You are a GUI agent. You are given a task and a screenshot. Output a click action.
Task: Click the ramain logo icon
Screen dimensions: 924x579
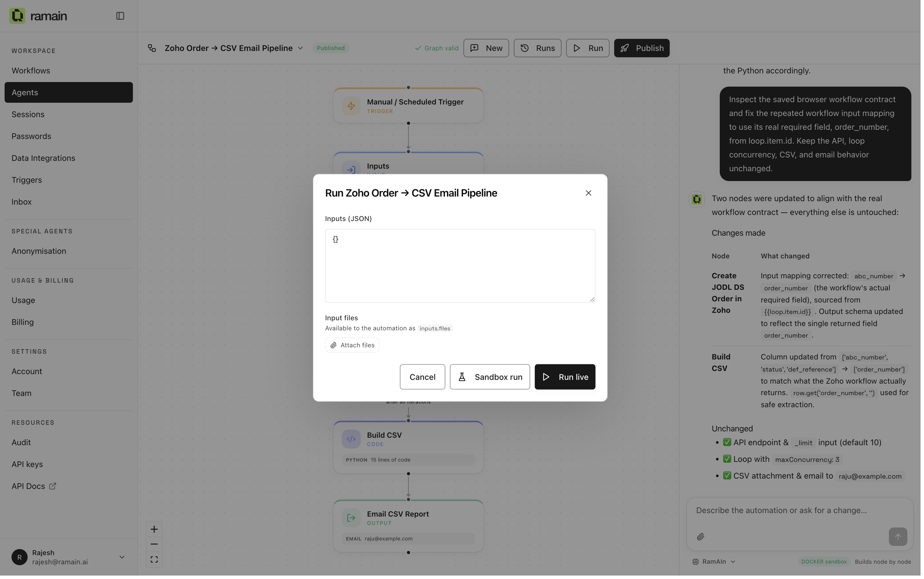click(x=17, y=16)
